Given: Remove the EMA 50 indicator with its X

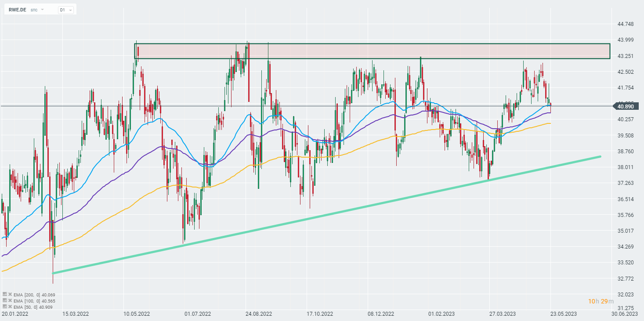Looking at the screenshot, I should tap(10, 306).
